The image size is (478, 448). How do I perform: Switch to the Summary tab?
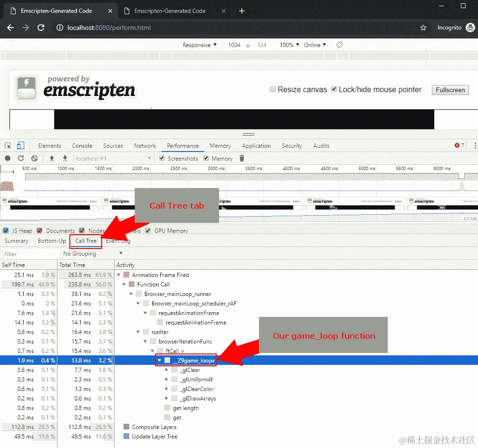[x=17, y=241]
